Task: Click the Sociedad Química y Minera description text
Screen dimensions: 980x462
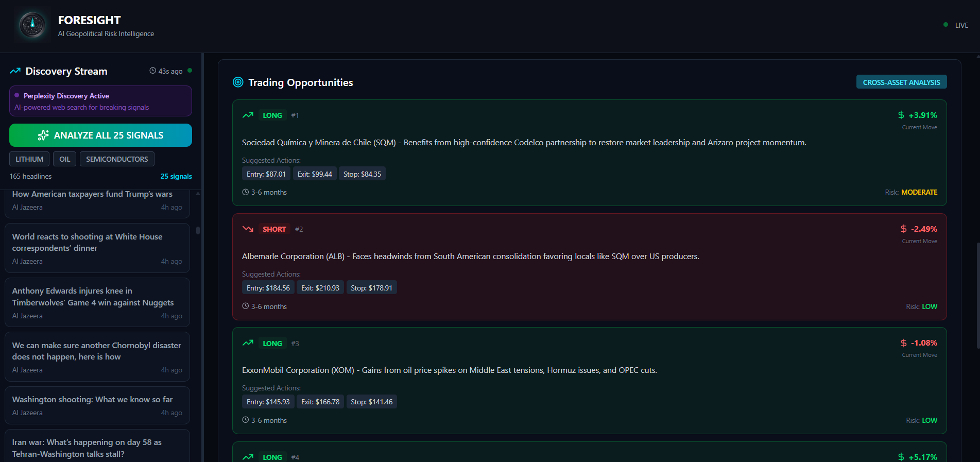Action: click(x=524, y=142)
